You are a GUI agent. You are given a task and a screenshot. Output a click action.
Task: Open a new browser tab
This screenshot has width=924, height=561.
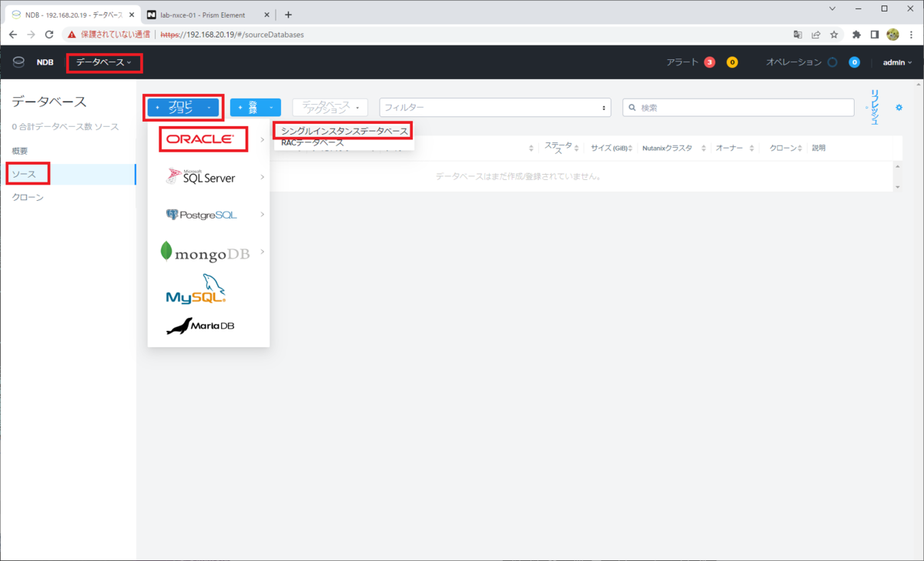coord(288,15)
